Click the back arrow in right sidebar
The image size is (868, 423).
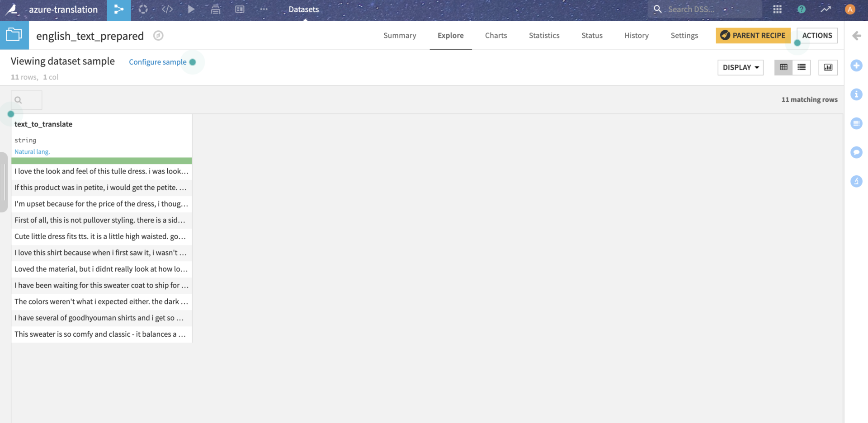pyautogui.click(x=856, y=36)
